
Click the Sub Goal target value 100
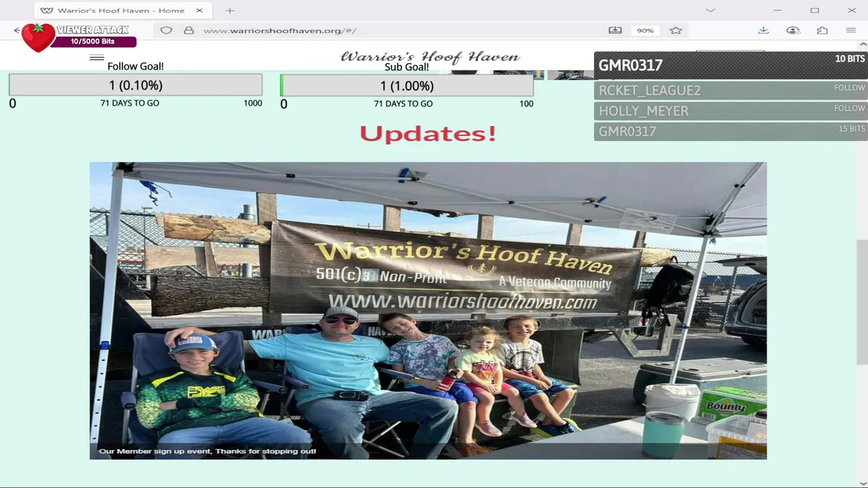click(x=526, y=104)
